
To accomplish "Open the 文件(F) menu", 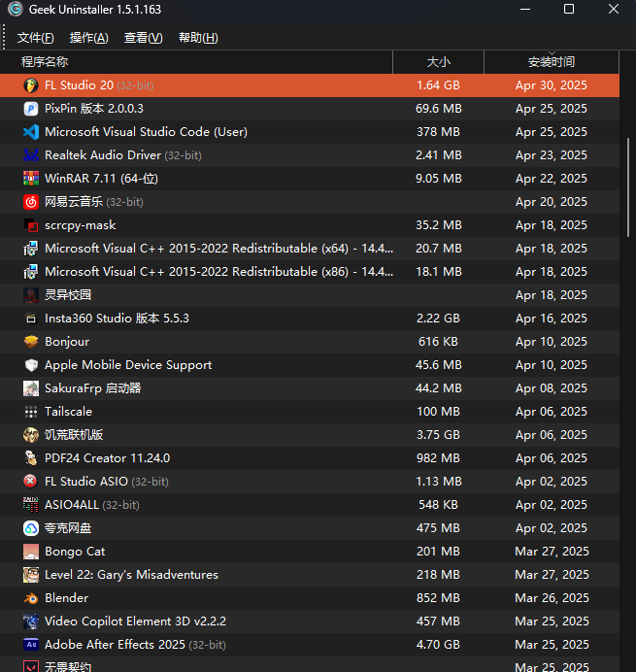I will (x=36, y=38).
